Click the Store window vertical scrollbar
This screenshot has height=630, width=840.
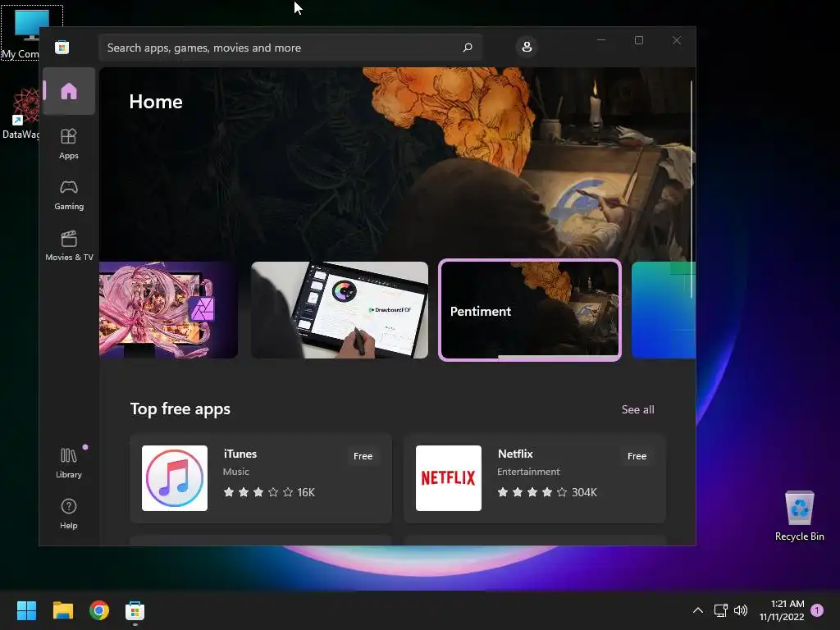click(691, 189)
